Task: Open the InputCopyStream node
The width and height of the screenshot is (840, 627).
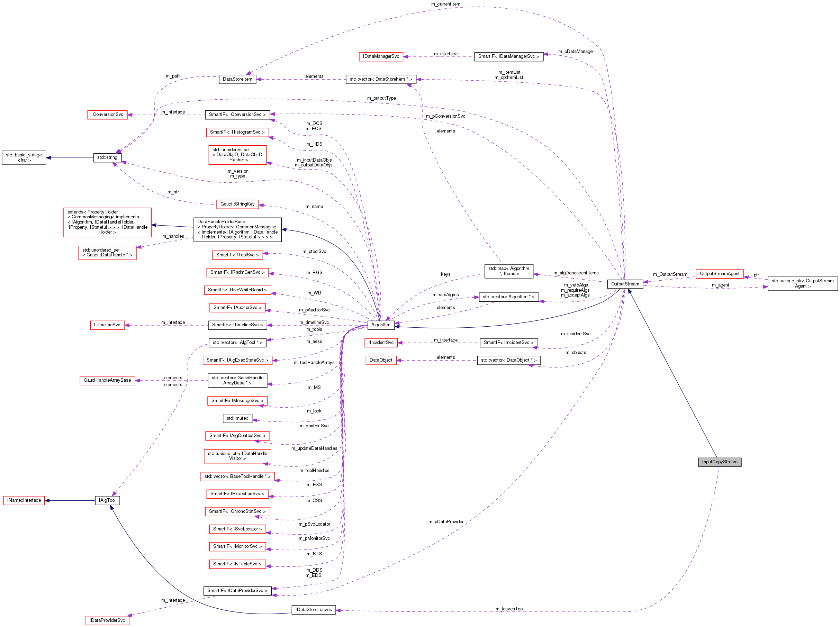Action: click(x=719, y=462)
